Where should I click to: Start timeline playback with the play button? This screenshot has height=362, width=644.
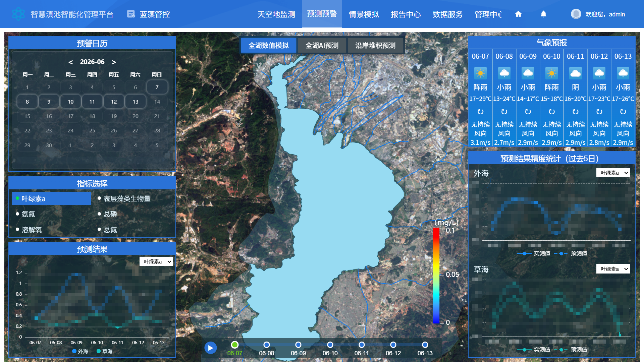[210, 348]
